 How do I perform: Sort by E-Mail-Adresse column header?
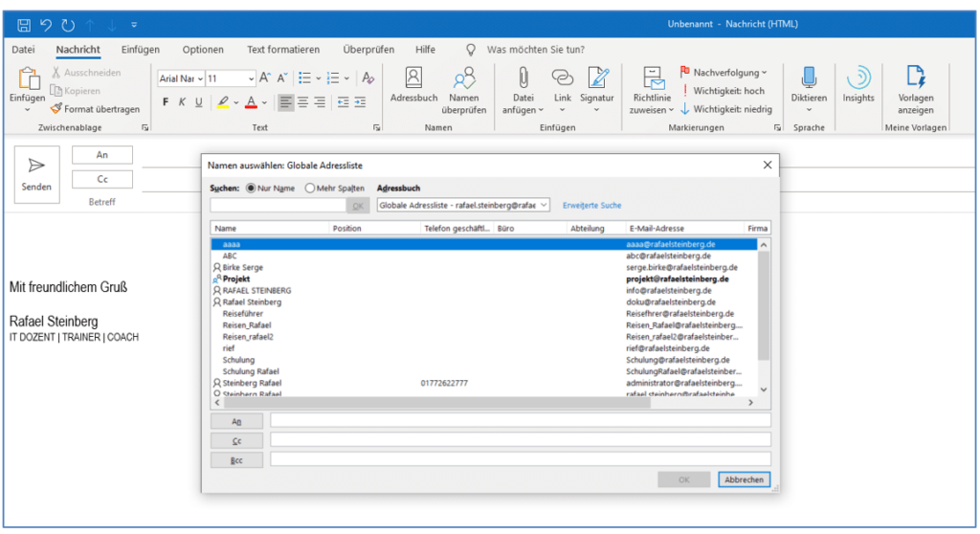coord(684,228)
